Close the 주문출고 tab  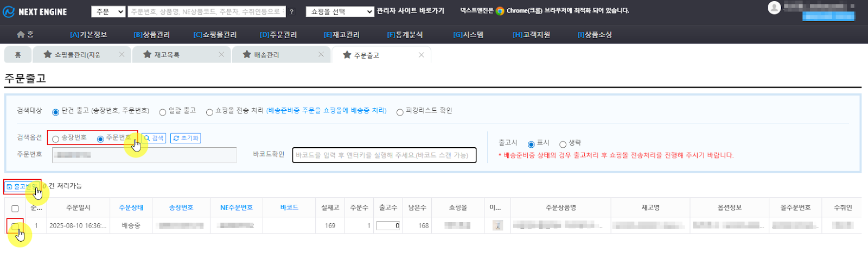(x=422, y=55)
